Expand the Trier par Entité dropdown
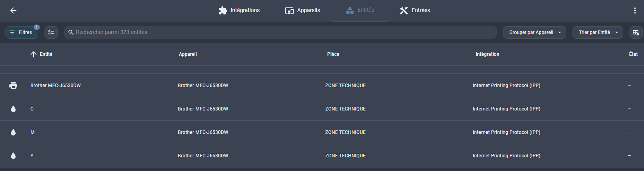This screenshot has width=644, height=171. [x=598, y=32]
